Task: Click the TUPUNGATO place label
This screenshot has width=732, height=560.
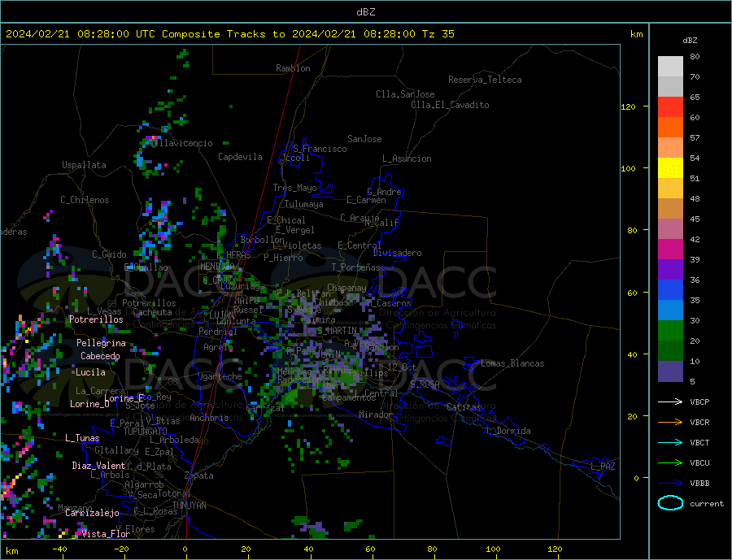Action: coord(146,432)
